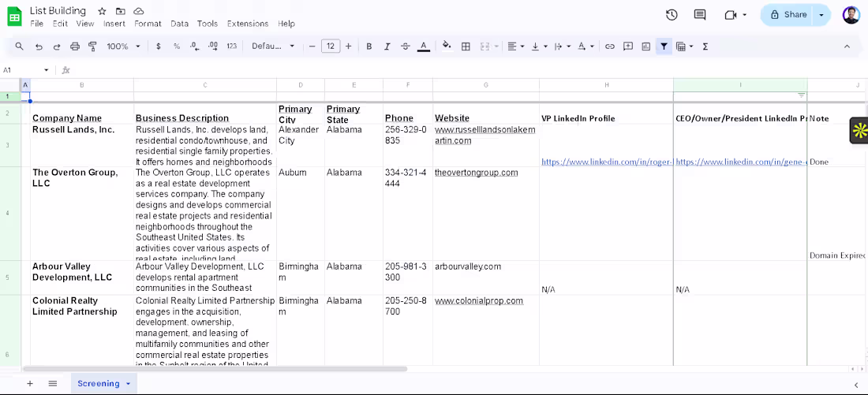Open Share options dropdown arrow
The image size is (868, 395).
point(821,15)
